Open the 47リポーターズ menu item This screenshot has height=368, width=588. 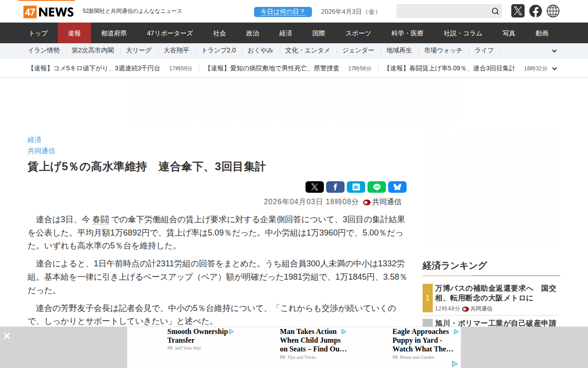click(170, 33)
